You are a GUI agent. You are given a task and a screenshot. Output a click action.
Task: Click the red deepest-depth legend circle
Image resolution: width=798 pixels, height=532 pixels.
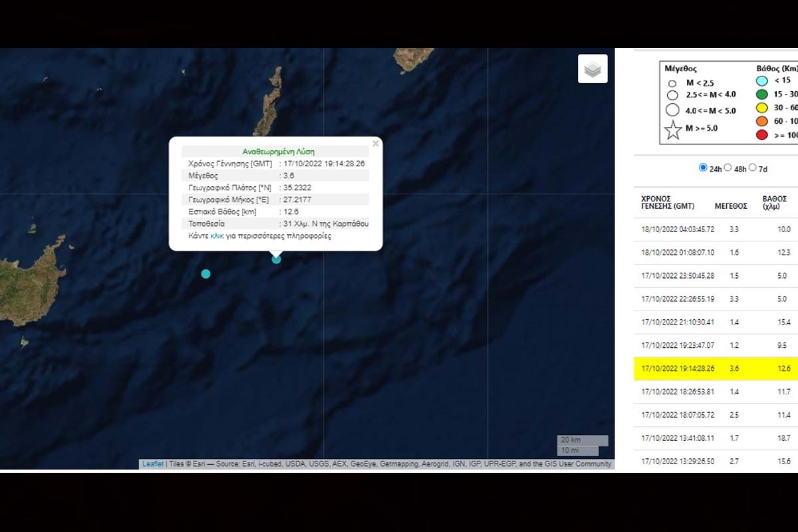[763, 136]
